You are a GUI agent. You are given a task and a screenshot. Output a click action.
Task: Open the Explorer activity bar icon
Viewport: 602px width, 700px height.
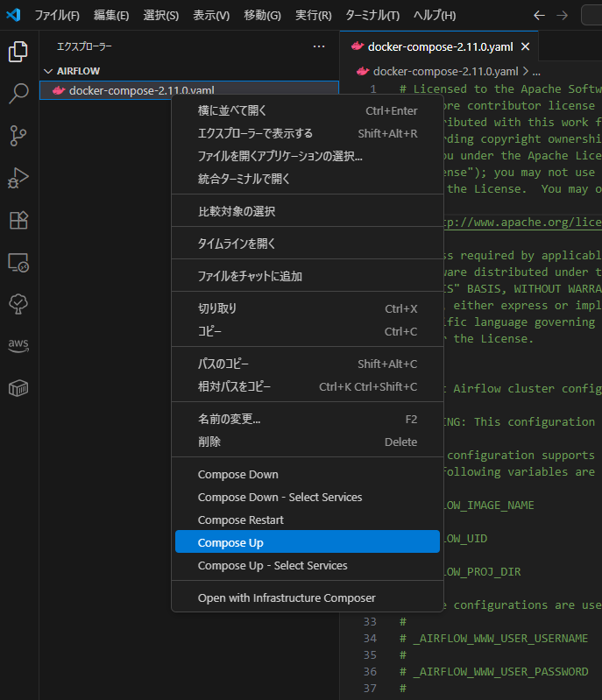(x=18, y=52)
